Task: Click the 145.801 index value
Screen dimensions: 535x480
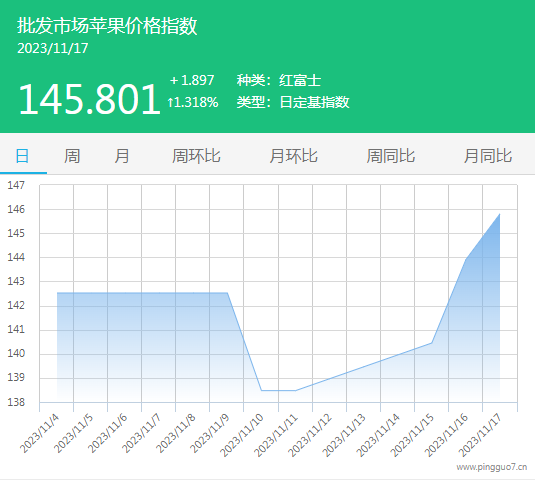Action: pyautogui.click(x=89, y=99)
